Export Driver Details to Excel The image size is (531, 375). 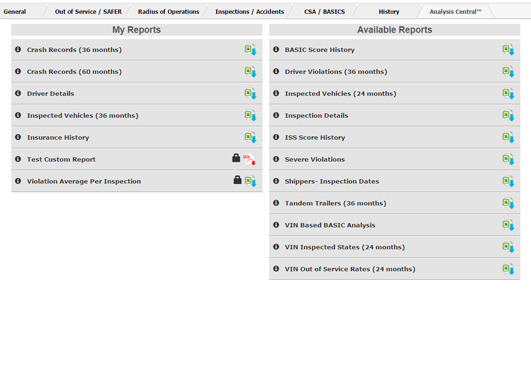pos(251,93)
